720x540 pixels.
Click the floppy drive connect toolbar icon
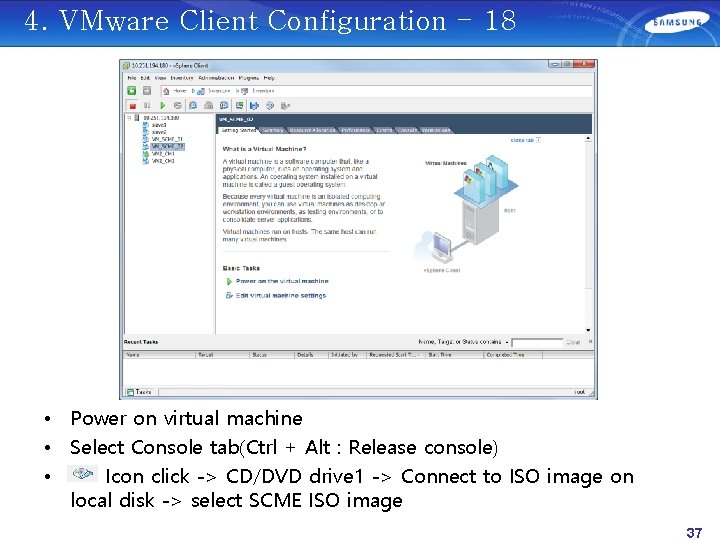coord(254,106)
